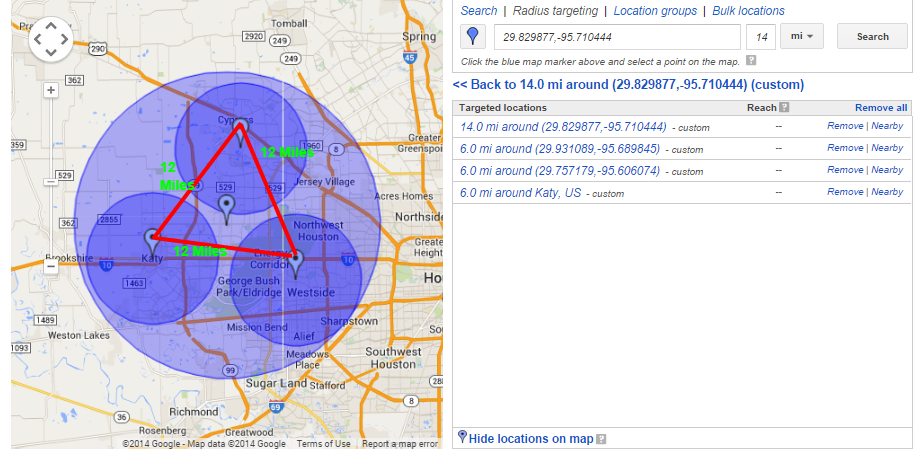Remove the 29.757179 radius location
The image size is (922, 452).
[x=845, y=170]
